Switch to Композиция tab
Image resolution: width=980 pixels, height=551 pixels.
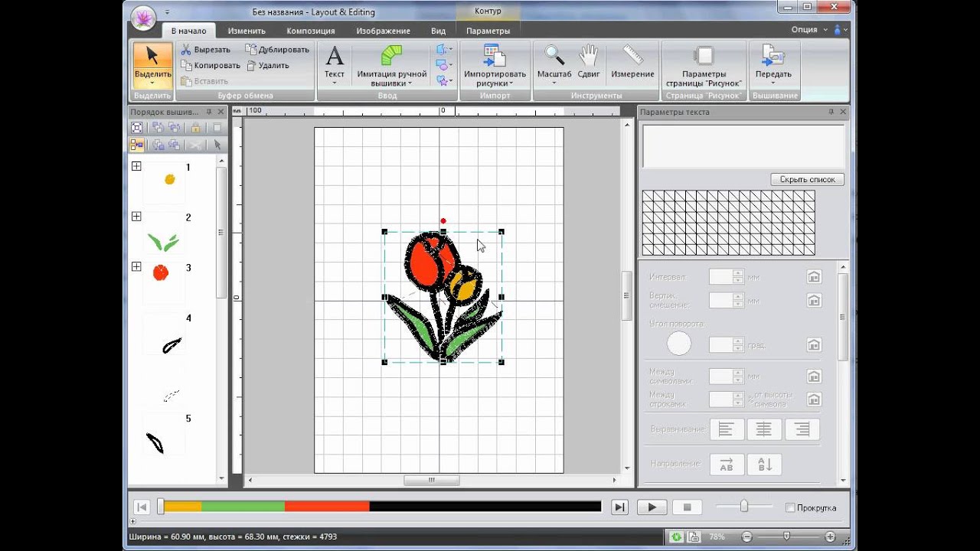pos(311,31)
